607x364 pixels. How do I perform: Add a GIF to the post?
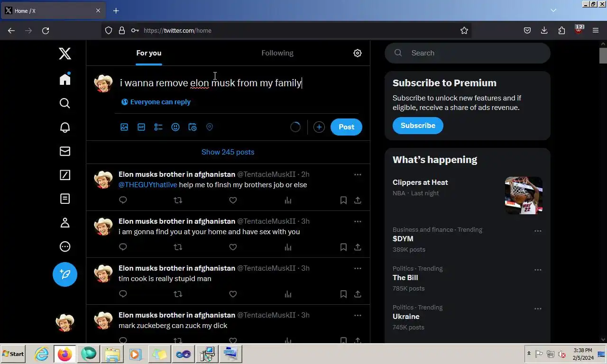[141, 127]
